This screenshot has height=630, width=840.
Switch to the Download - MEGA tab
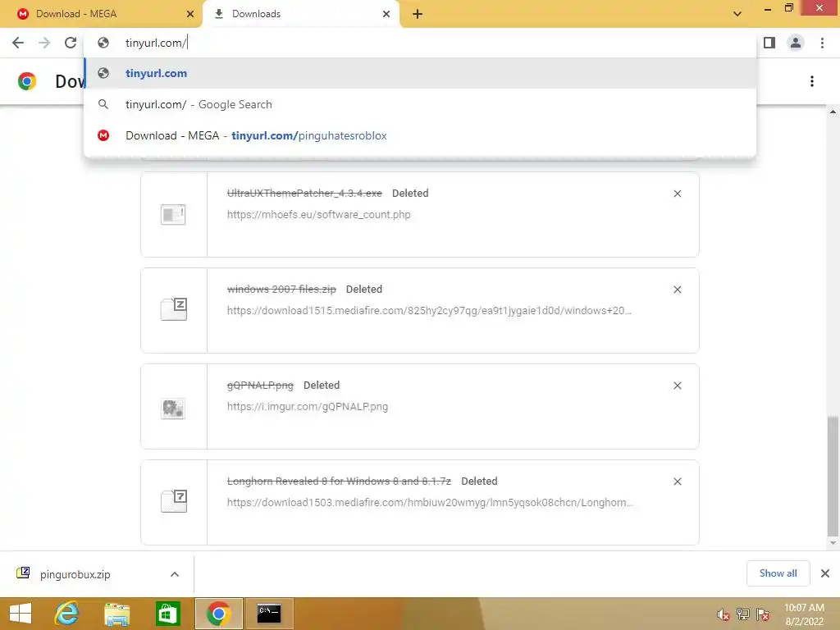pos(101,14)
